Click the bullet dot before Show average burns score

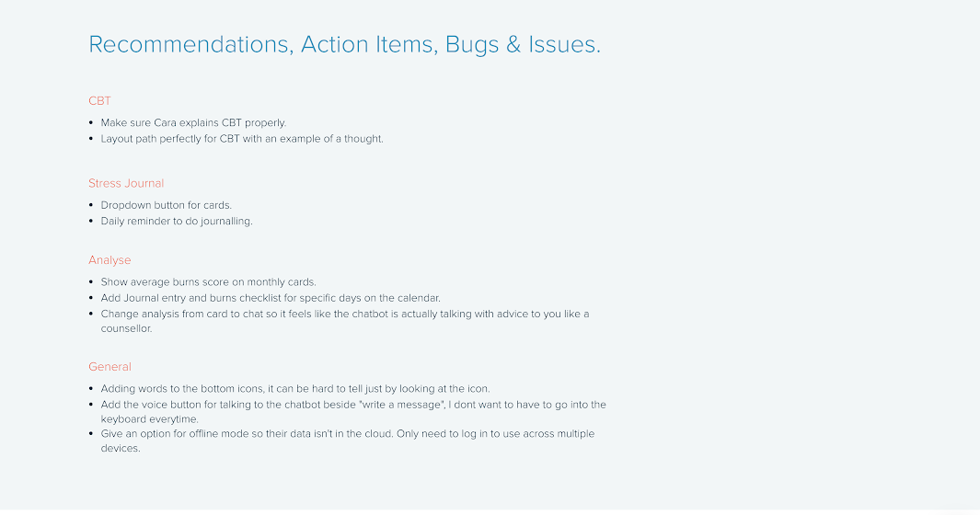point(91,282)
